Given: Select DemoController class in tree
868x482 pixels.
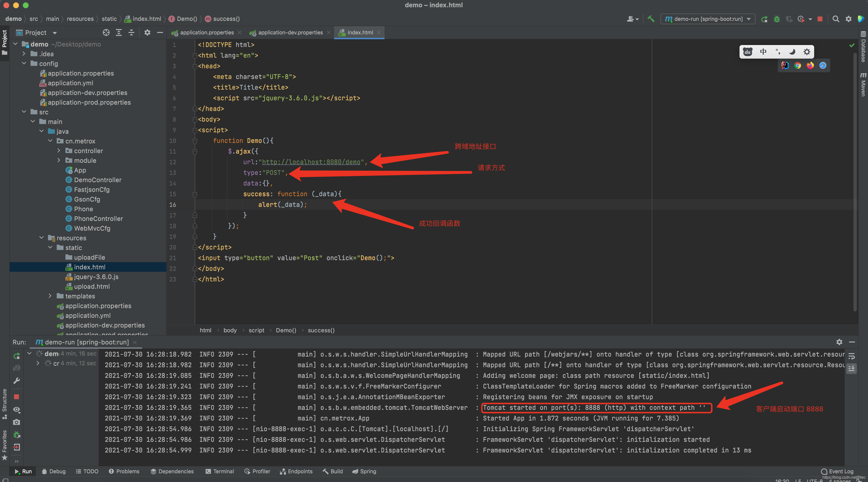Looking at the screenshot, I should pos(98,180).
